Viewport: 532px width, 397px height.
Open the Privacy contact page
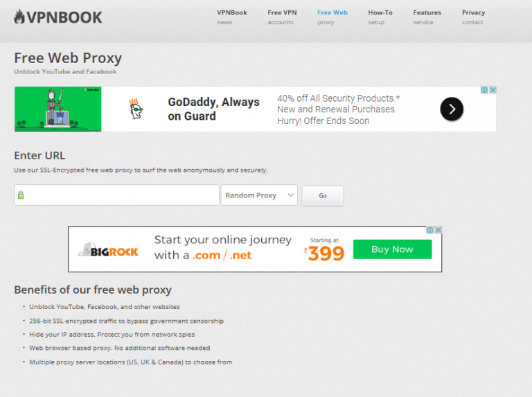[x=473, y=17]
